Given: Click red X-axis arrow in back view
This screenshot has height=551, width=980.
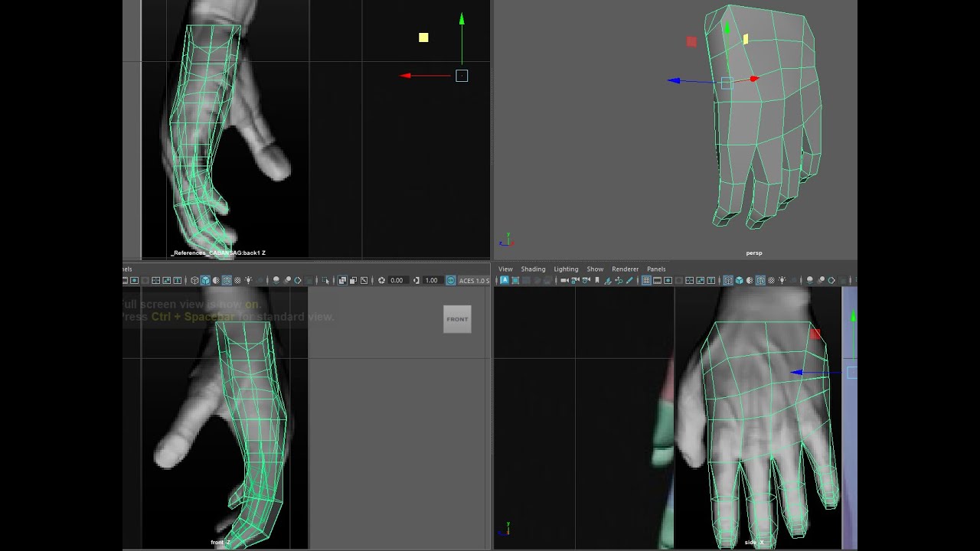Looking at the screenshot, I should tap(407, 75).
